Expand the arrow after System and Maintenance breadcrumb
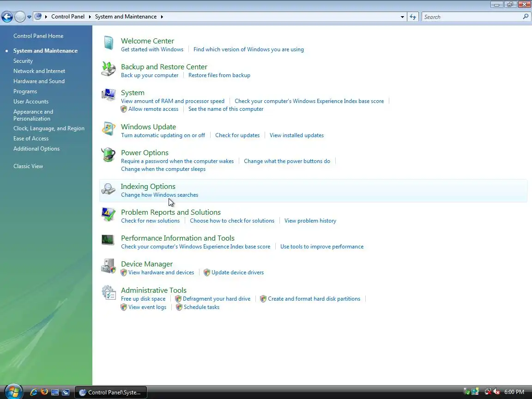 [x=162, y=17]
